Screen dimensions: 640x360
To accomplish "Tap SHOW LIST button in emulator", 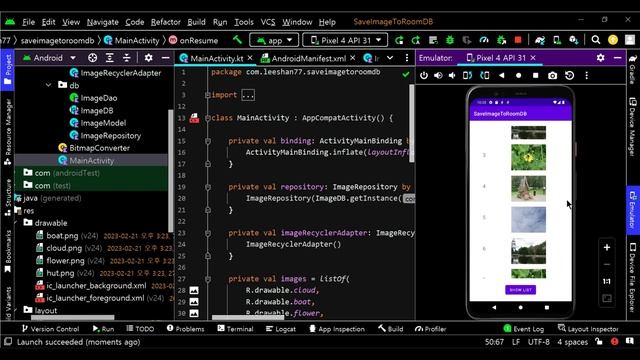I will (x=520, y=290).
